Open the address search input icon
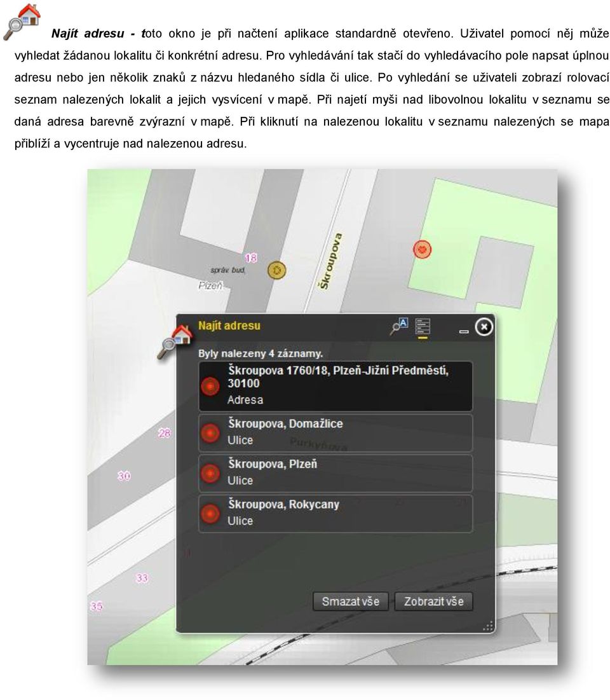 [399, 326]
